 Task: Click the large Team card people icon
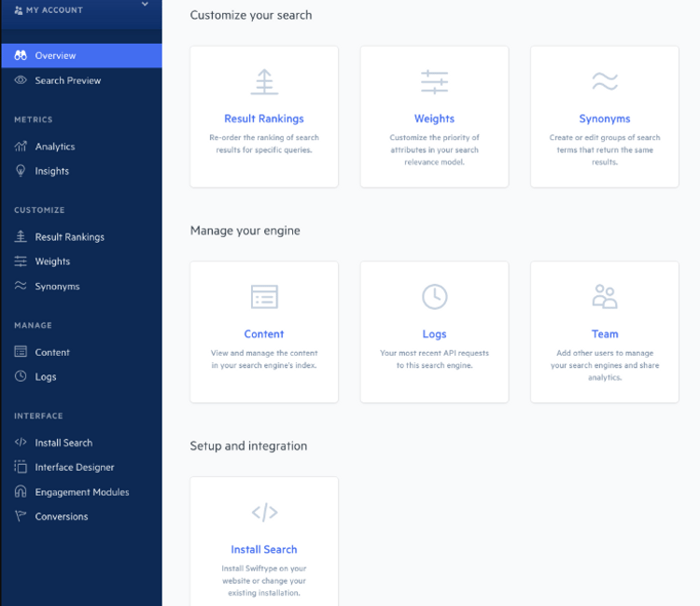[x=605, y=297]
